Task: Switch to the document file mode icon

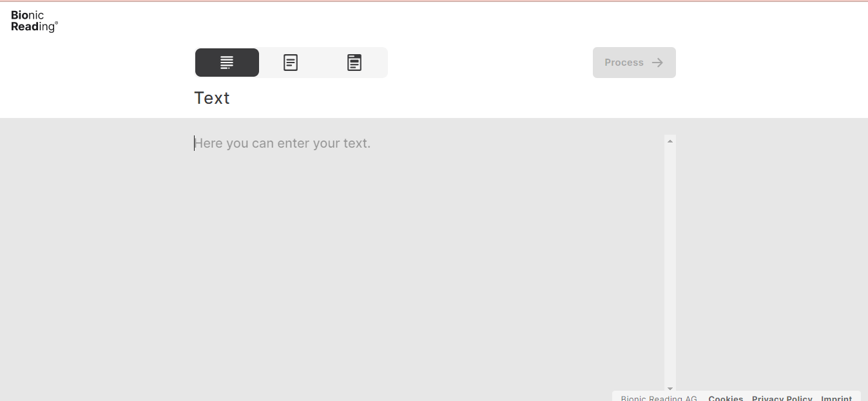Action: coord(291,63)
